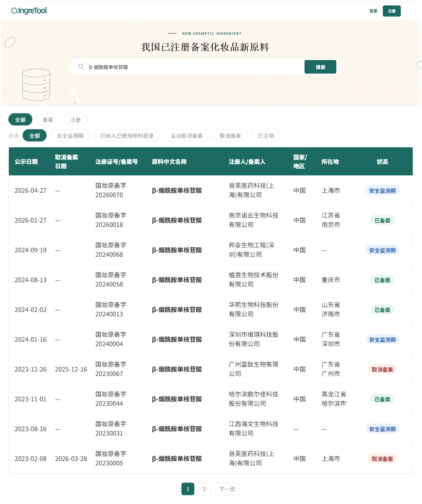Click date 2024-09-19 cell
This screenshot has width=422, height=504.
(x=31, y=250)
